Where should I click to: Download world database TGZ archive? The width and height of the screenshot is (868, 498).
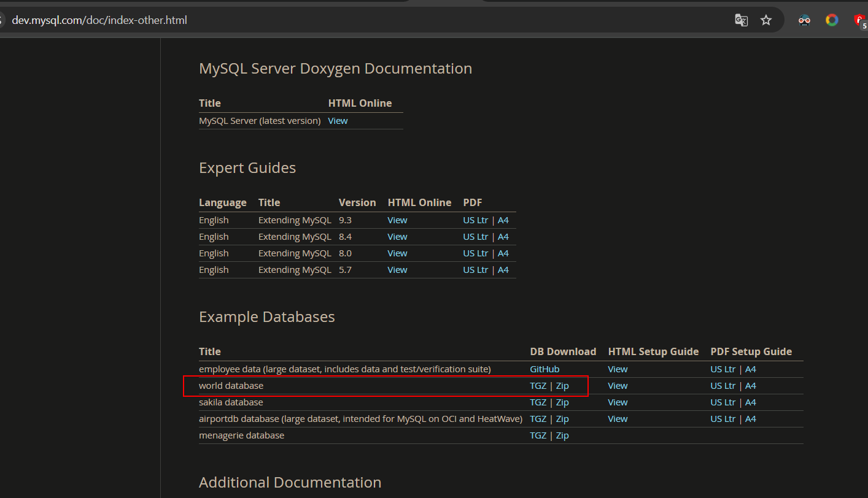[x=538, y=386]
